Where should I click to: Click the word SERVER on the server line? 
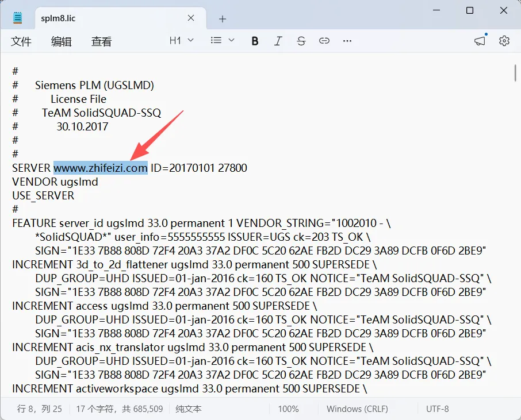coord(31,168)
